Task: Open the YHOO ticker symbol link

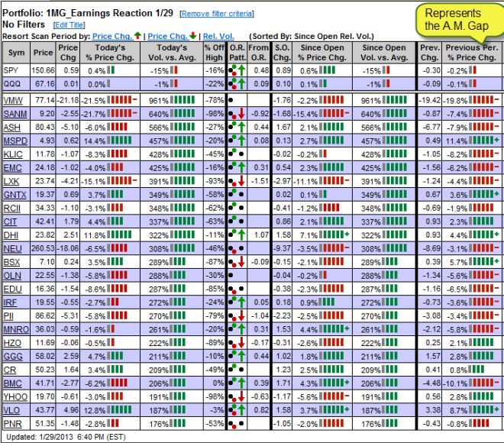Action: pyautogui.click(x=15, y=397)
